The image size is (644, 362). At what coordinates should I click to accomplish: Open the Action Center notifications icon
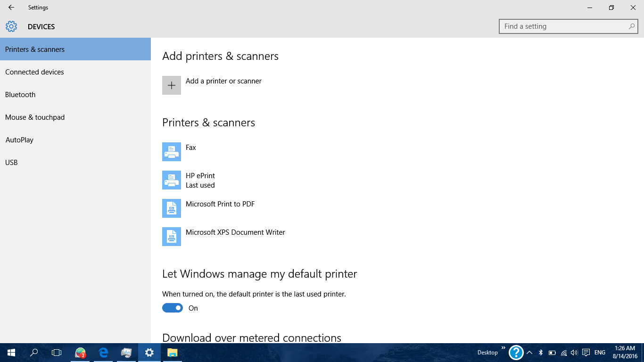(x=586, y=353)
